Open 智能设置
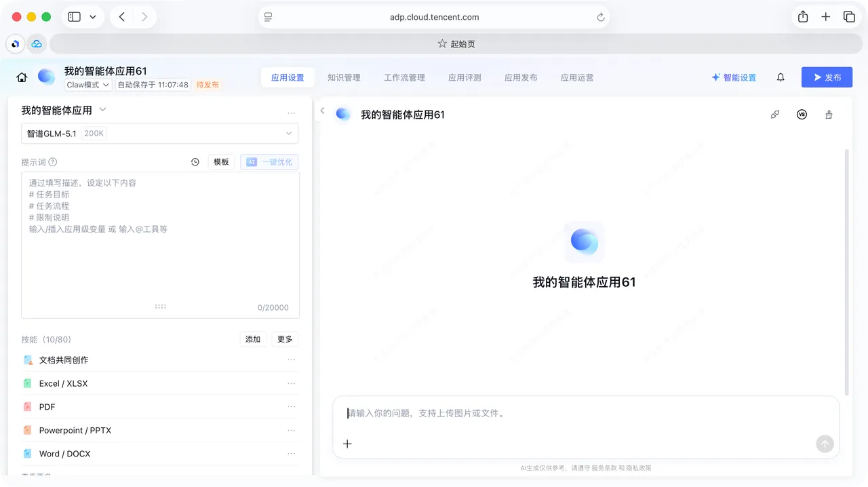 coord(734,77)
